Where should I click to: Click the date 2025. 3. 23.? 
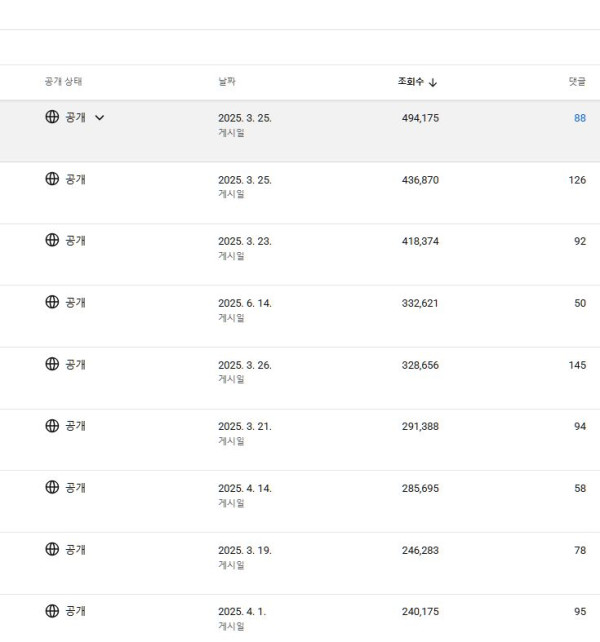coord(245,242)
